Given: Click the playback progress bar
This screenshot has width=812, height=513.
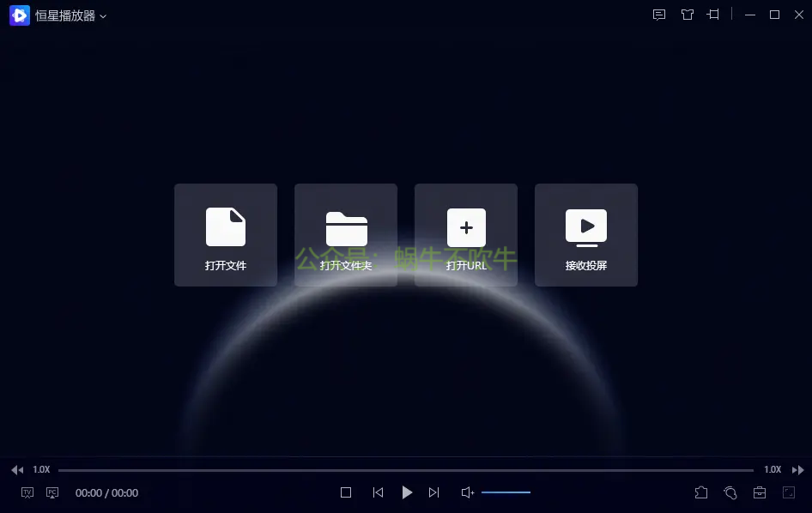Looking at the screenshot, I should pyautogui.click(x=405, y=470).
